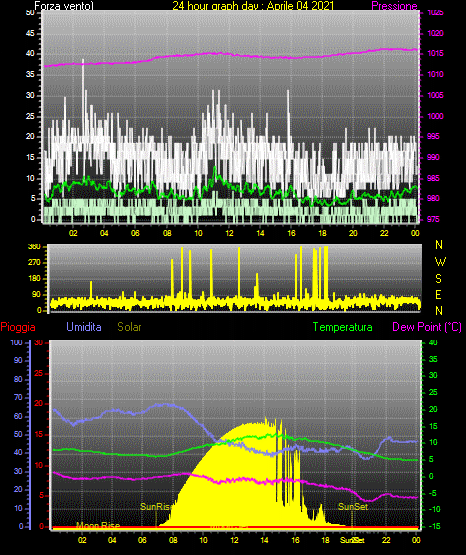Click the hour '06' label under the top wind graph

point(136,233)
